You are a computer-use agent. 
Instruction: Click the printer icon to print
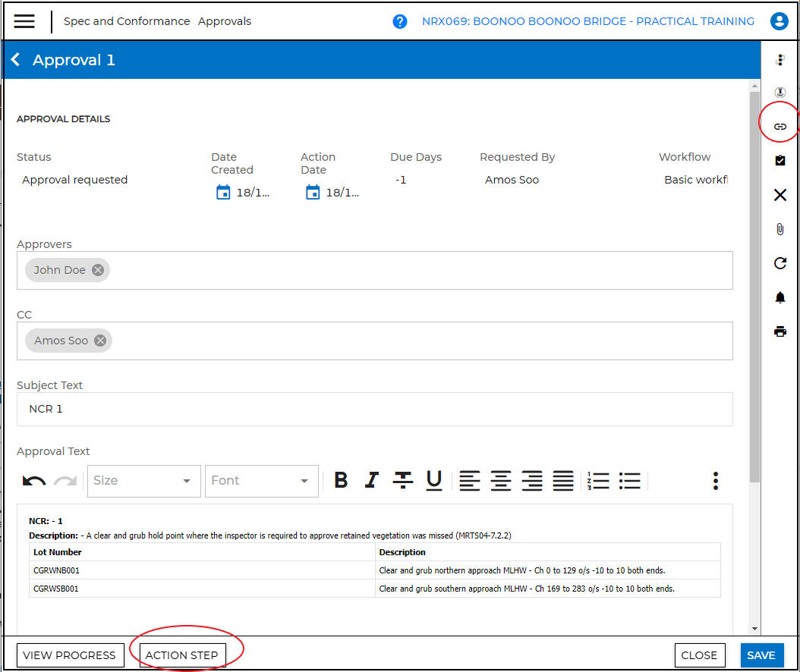coord(780,331)
